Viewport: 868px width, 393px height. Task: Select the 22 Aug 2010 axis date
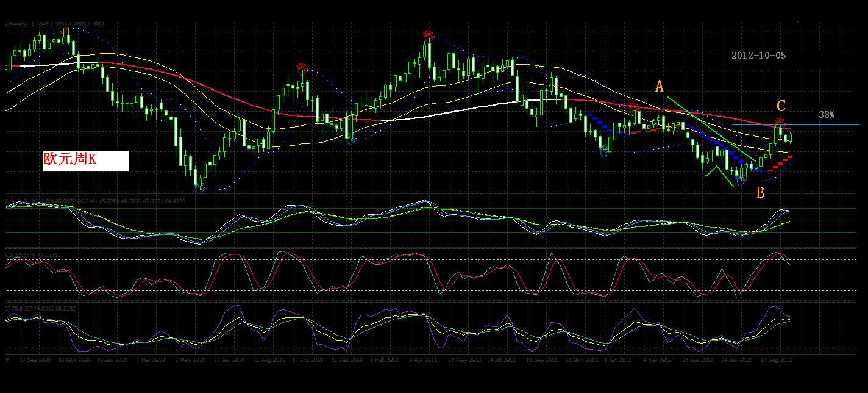(x=269, y=360)
